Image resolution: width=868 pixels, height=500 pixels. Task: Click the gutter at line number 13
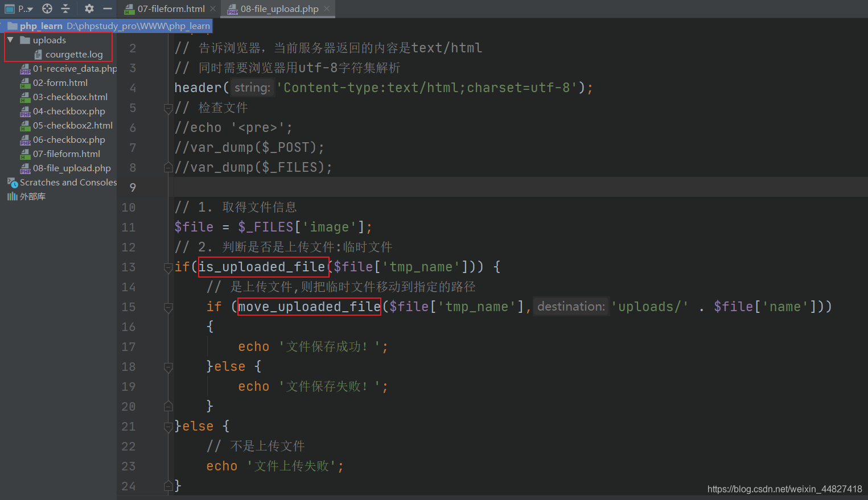point(129,267)
